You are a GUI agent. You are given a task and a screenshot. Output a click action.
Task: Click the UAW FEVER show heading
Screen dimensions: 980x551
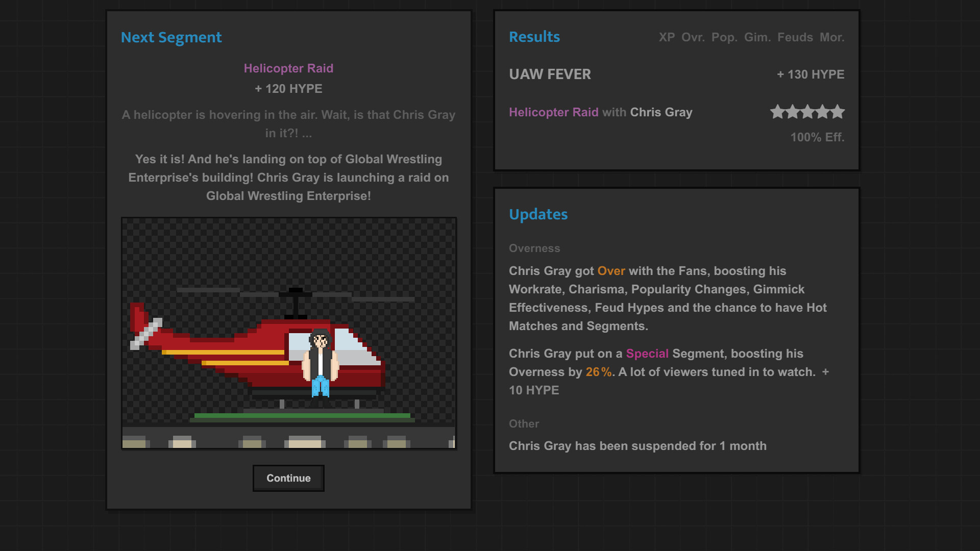coord(550,74)
